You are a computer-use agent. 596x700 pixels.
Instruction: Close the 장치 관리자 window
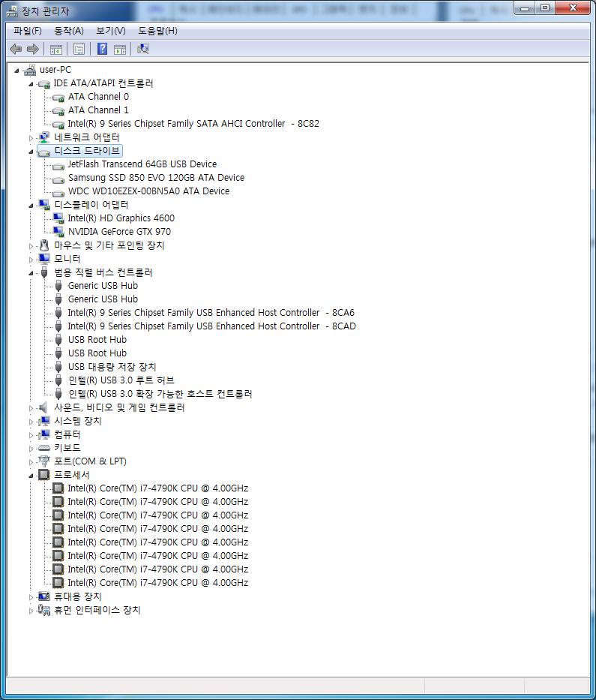[x=573, y=8]
